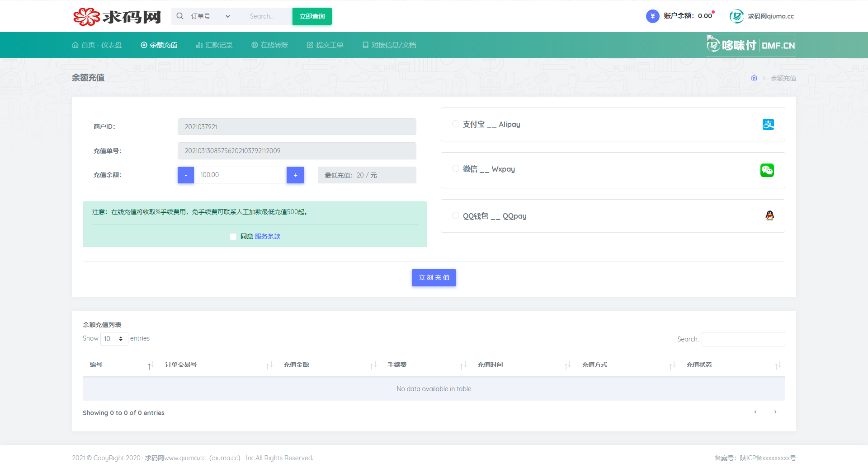This screenshot has width=868, height=472.
Task: Click the 最低充值: 20 / 元 field
Action: (x=367, y=175)
